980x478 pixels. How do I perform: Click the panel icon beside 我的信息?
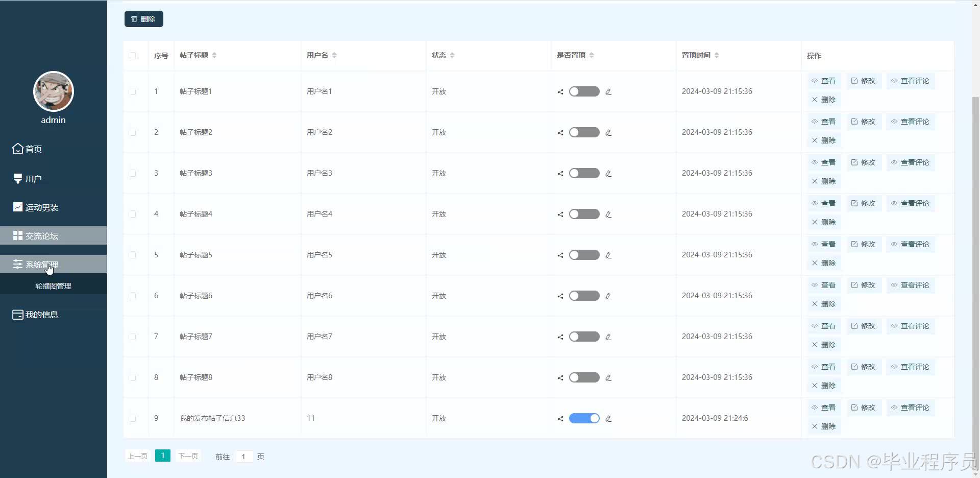(17, 314)
